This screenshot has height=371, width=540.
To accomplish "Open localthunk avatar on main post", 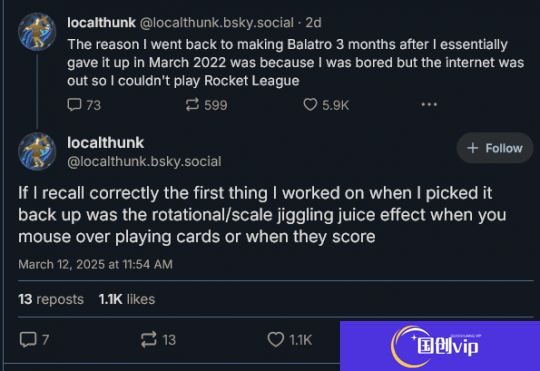I will 37,151.
